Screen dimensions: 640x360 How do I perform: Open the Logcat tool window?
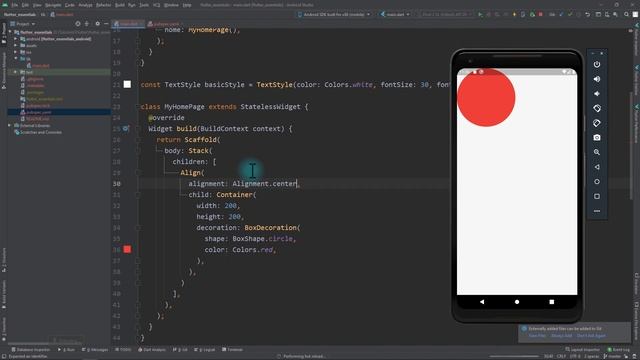pos(205,350)
